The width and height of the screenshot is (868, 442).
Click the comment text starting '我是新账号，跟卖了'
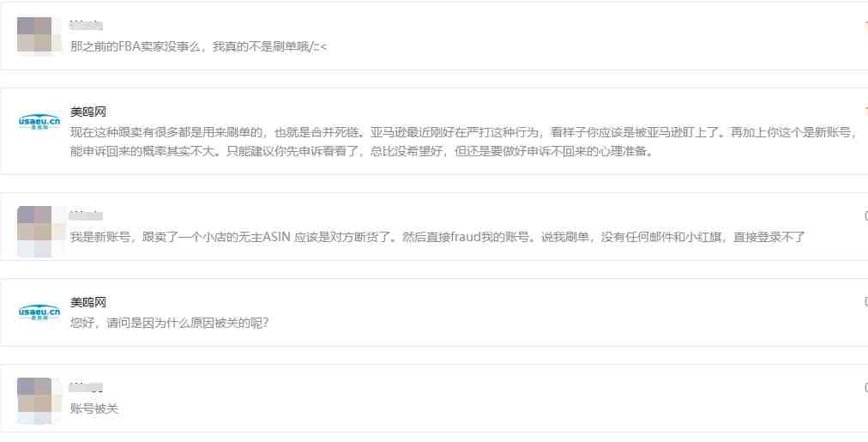pos(437,238)
